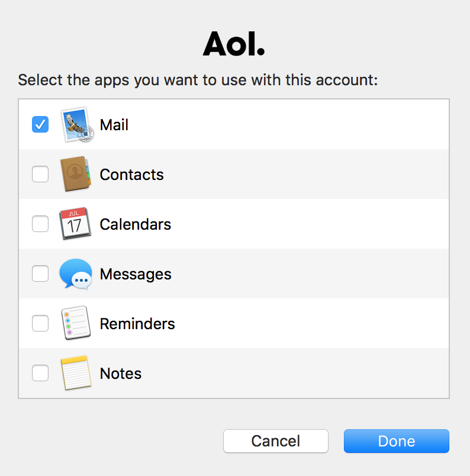Turn on the Notes checkbox
The width and height of the screenshot is (470, 476).
tap(40, 374)
